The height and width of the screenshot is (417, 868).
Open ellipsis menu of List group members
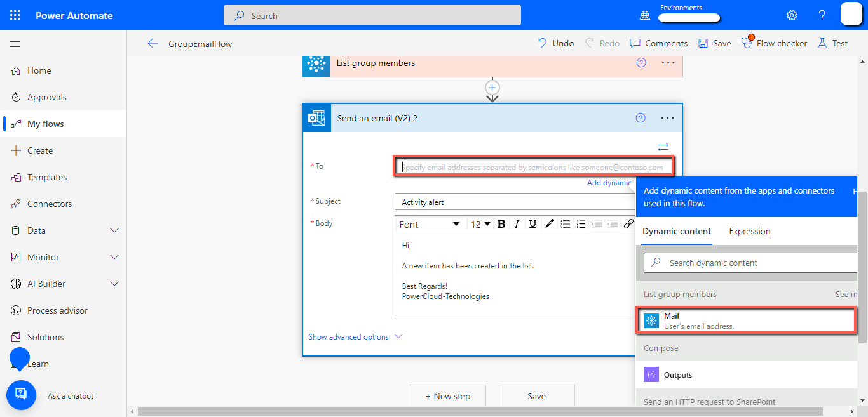[x=668, y=63]
